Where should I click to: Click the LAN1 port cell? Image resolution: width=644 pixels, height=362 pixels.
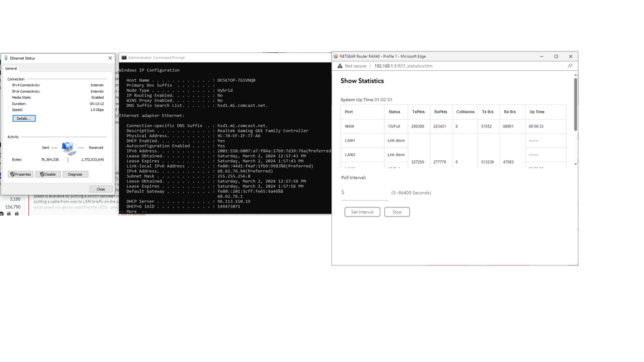[362, 140]
